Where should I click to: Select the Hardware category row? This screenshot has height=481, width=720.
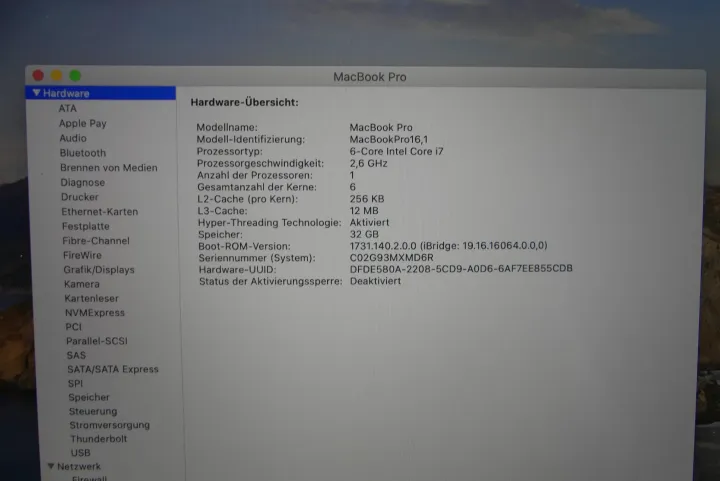(x=101, y=93)
